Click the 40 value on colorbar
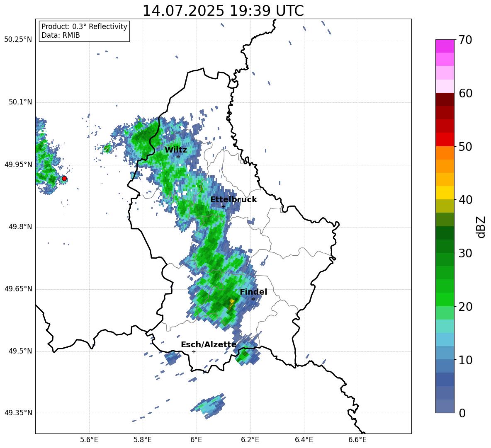491x448 pixels. coord(465,200)
